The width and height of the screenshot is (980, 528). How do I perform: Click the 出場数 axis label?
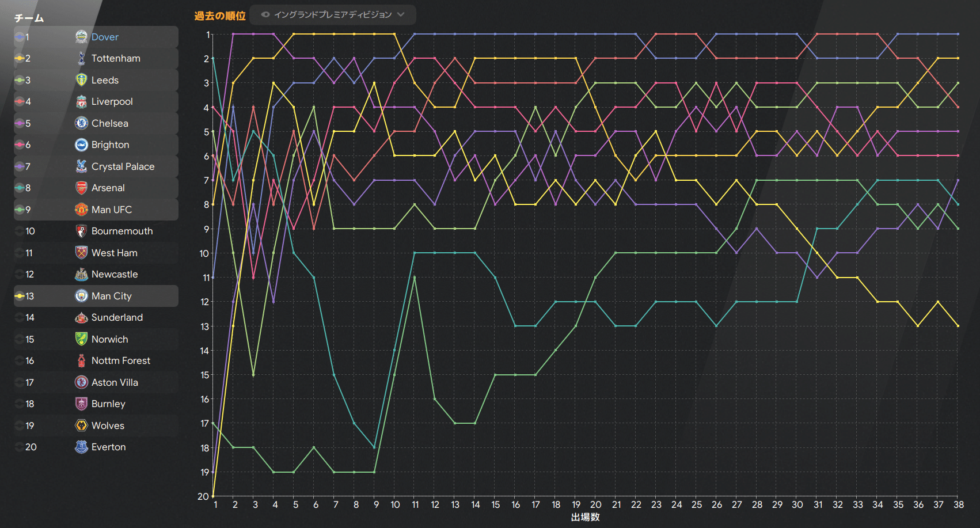click(586, 517)
